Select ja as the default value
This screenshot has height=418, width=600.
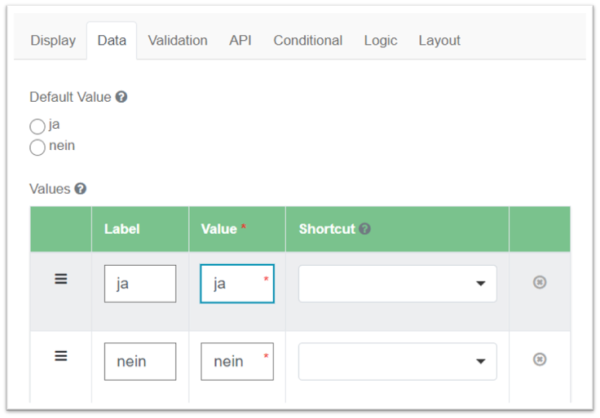click(x=38, y=126)
